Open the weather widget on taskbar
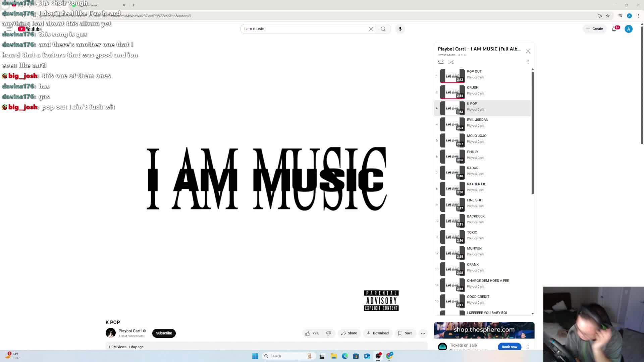The width and height of the screenshot is (644, 362). 13,356
